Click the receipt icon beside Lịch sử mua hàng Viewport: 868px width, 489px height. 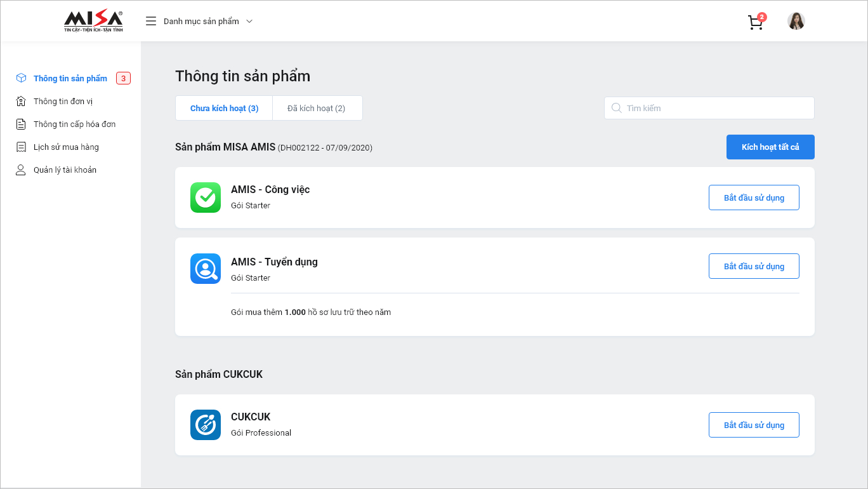coord(21,147)
